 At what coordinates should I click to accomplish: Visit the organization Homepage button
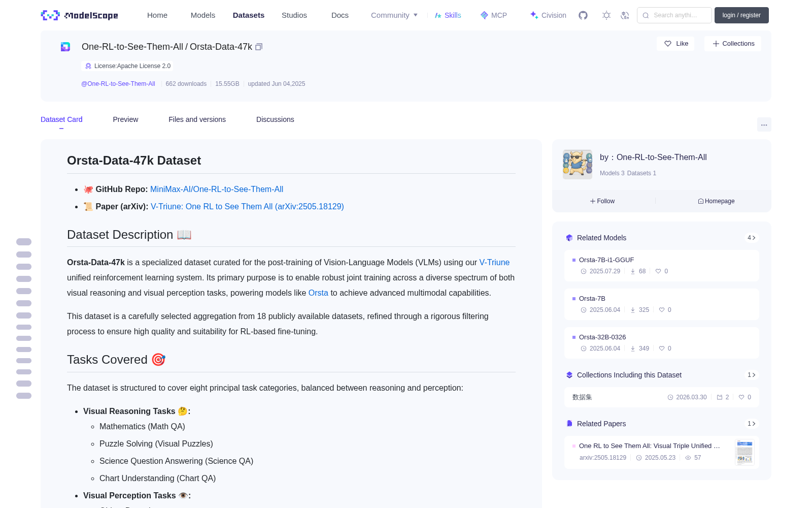[x=716, y=201]
